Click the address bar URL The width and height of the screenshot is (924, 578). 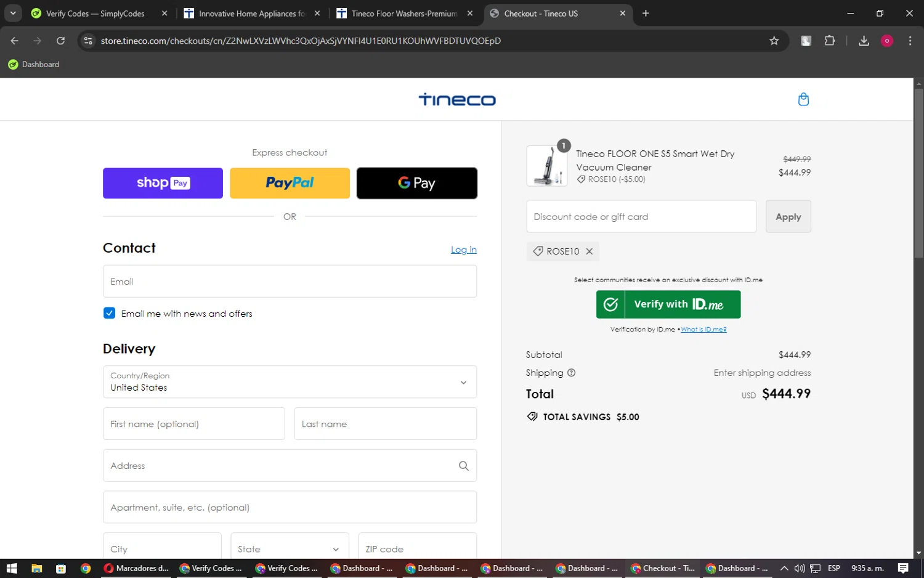(301, 41)
